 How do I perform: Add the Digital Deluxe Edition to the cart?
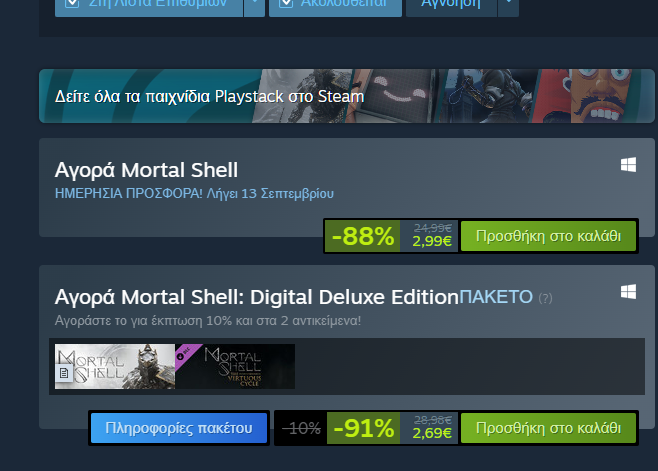pyautogui.click(x=548, y=428)
